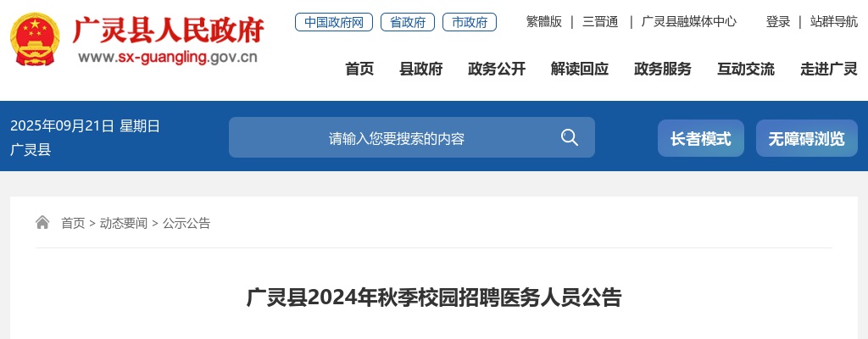Click the national emblem logo
Viewport: 868px width, 339px height.
36,40
